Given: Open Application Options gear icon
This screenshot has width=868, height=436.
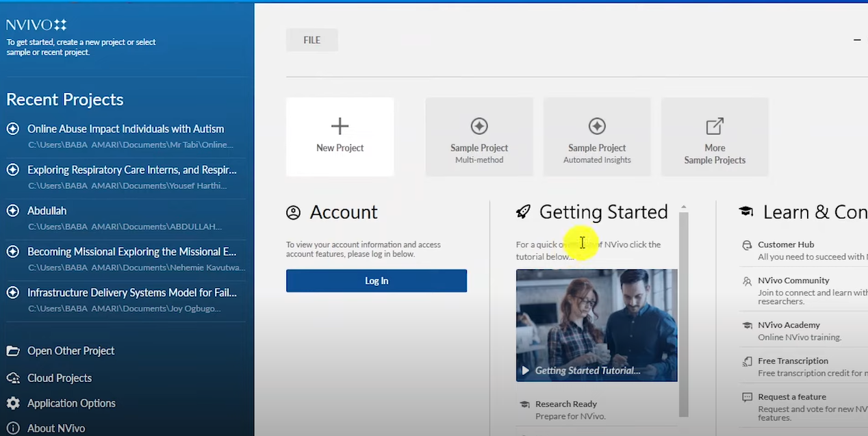Looking at the screenshot, I should [12, 403].
